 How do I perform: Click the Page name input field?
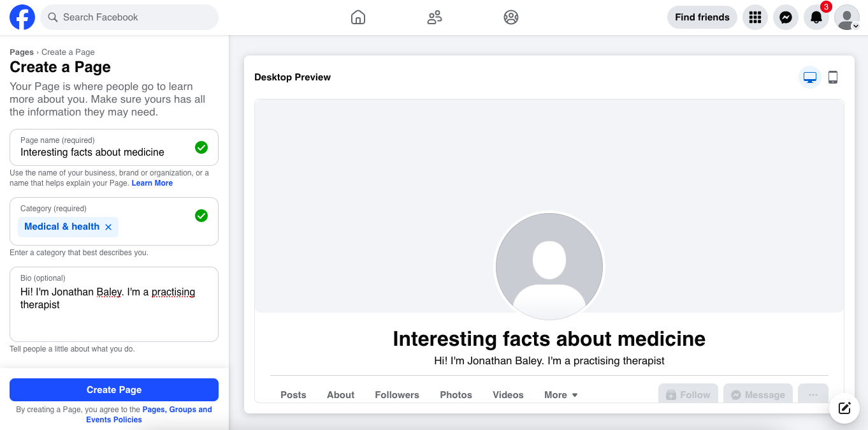pyautogui.click(x=114, y=147)
